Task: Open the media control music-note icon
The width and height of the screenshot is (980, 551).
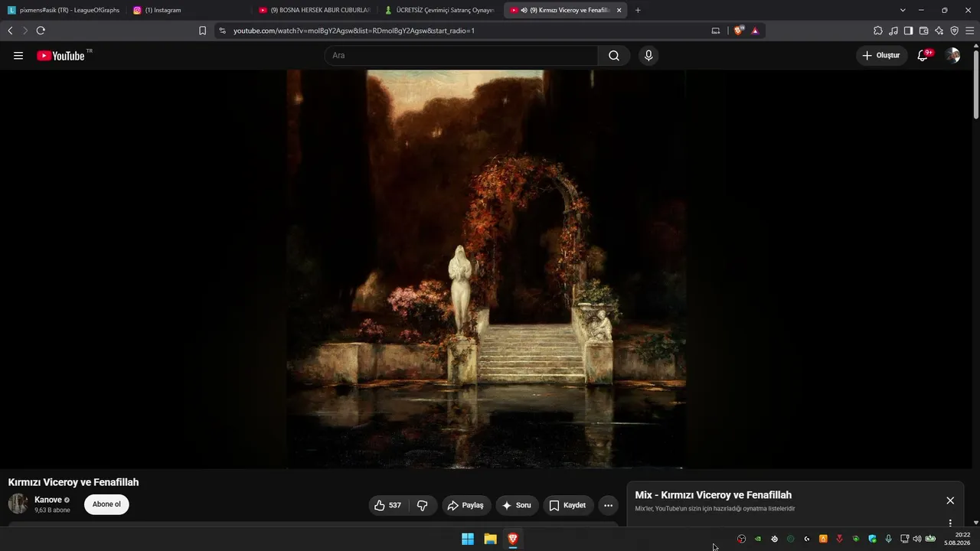Action: 893,31
